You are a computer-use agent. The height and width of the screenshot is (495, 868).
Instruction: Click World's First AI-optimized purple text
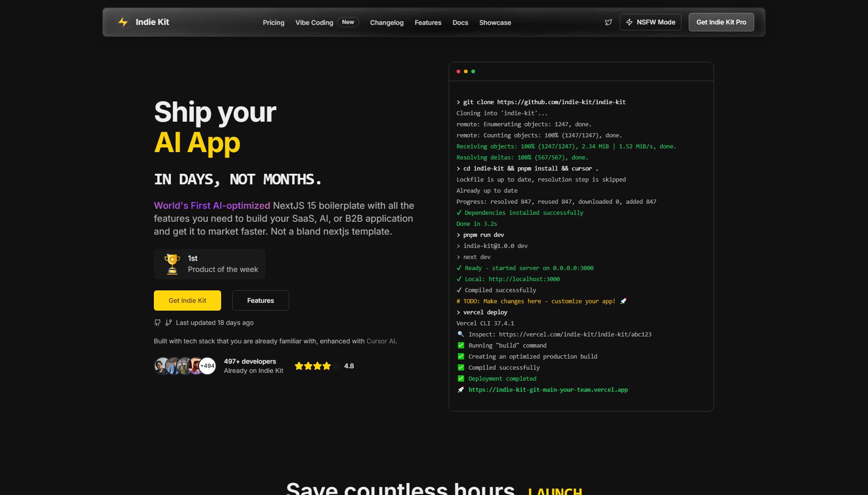212,206
